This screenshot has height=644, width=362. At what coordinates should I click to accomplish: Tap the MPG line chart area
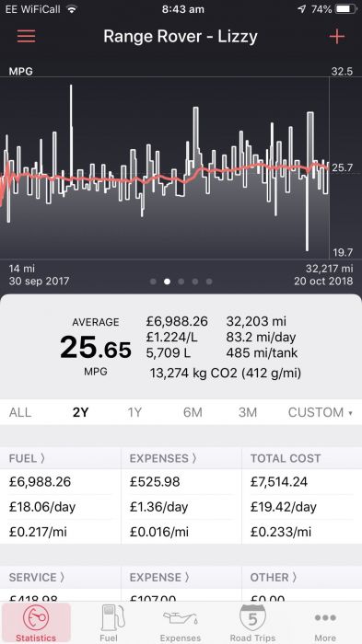click(x=165, y=167)
